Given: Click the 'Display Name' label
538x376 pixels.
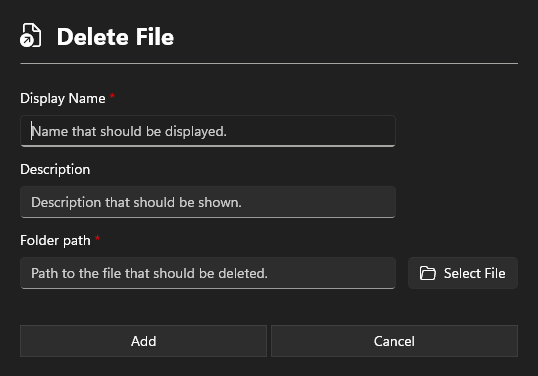Looking at the screenshot, I should tap(63, 98).
